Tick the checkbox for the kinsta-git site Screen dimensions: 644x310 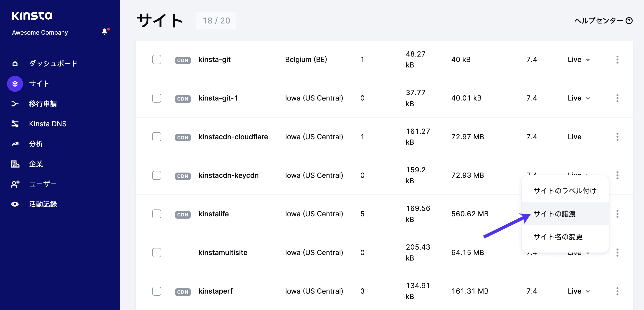click(157, 59)
